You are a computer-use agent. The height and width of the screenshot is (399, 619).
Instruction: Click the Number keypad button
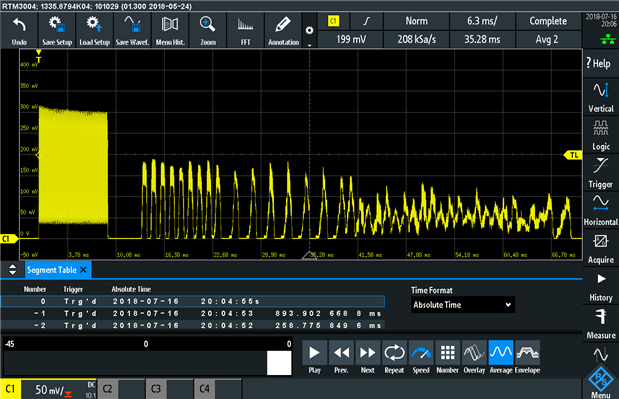(x=447, y=357)
